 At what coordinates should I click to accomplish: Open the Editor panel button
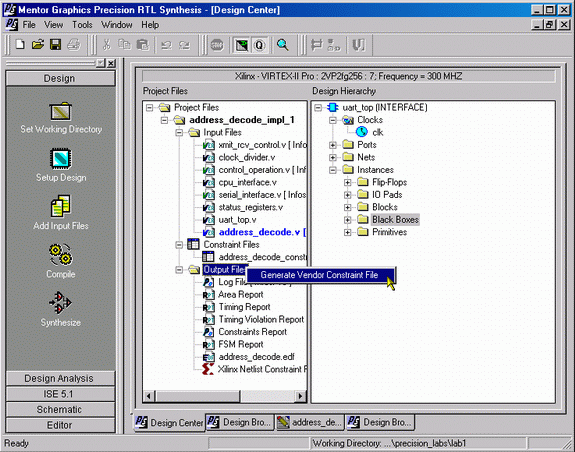60,425
